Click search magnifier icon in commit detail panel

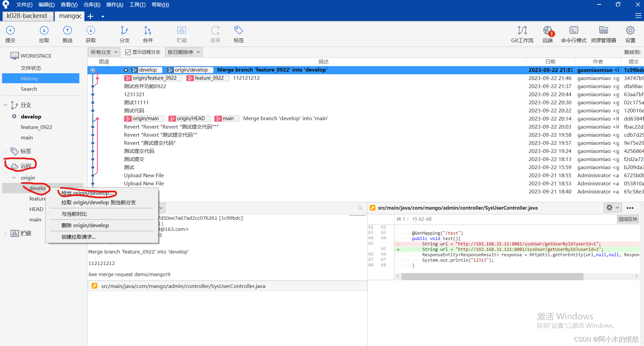point(360,208)
